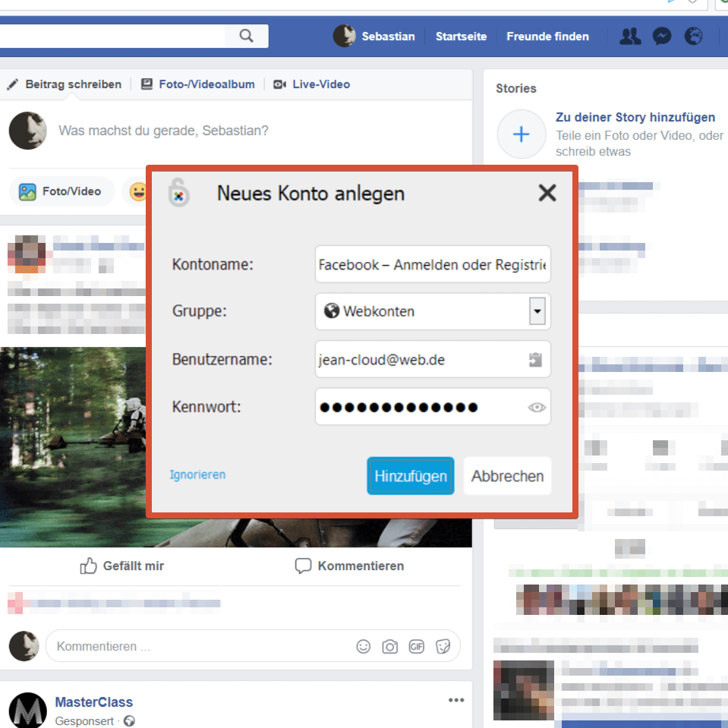Open Sebastian's profile from the top bar
Screen dimensions: 728x728
(x=374, y=36)
